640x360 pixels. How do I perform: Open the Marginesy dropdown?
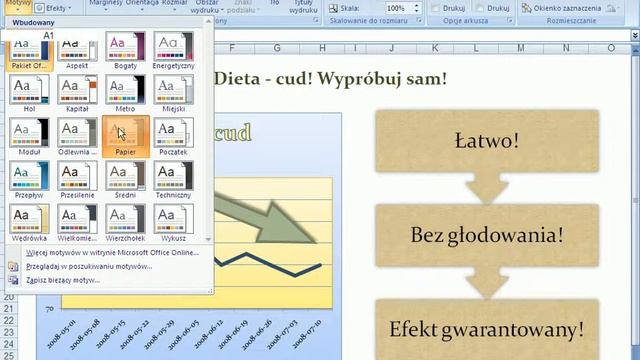click(x=106, y=6)
